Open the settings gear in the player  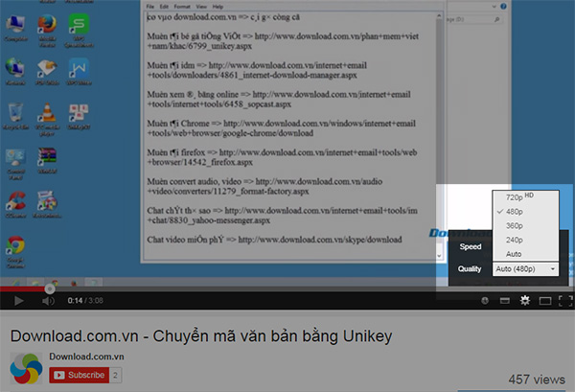pos(525,301)
